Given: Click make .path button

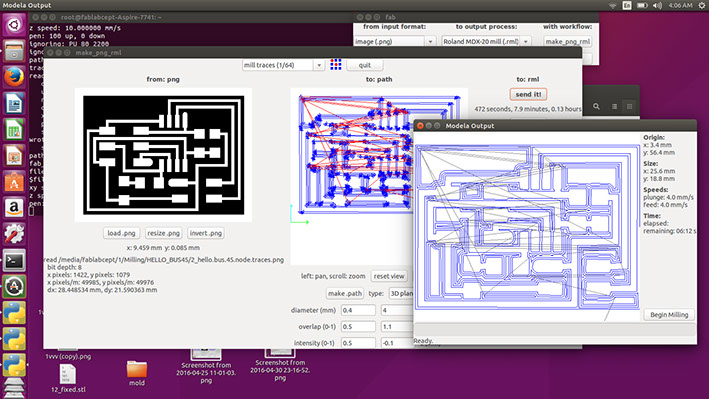Looking at the screenshot, I should pos(345,293).
